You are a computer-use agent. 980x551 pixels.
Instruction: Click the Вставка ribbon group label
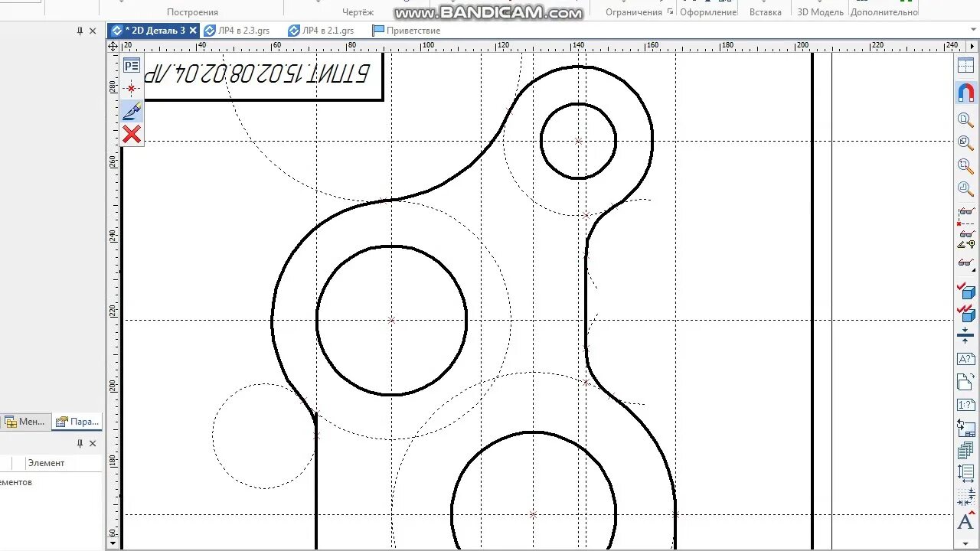point(766,12)
